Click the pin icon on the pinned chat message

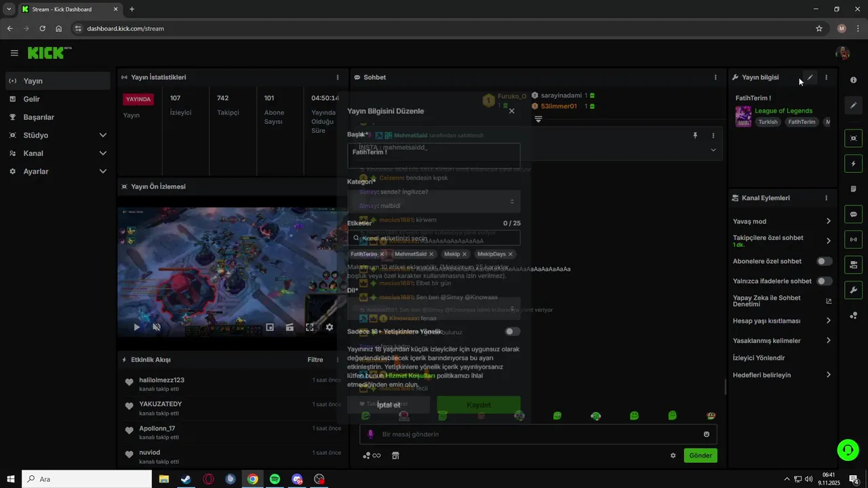[x=695, y=136]
